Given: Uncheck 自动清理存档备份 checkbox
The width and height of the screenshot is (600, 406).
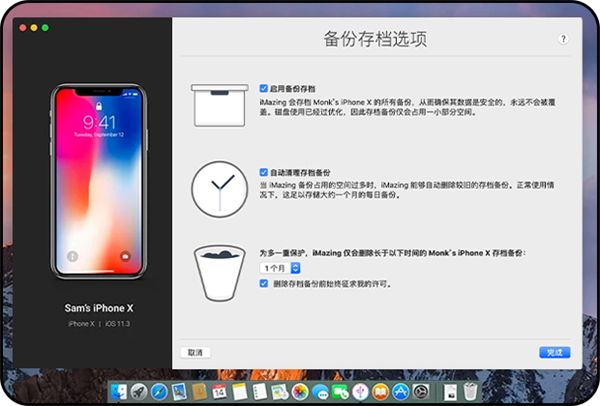Looking at the screenshot, I should (x=264, y=172).
